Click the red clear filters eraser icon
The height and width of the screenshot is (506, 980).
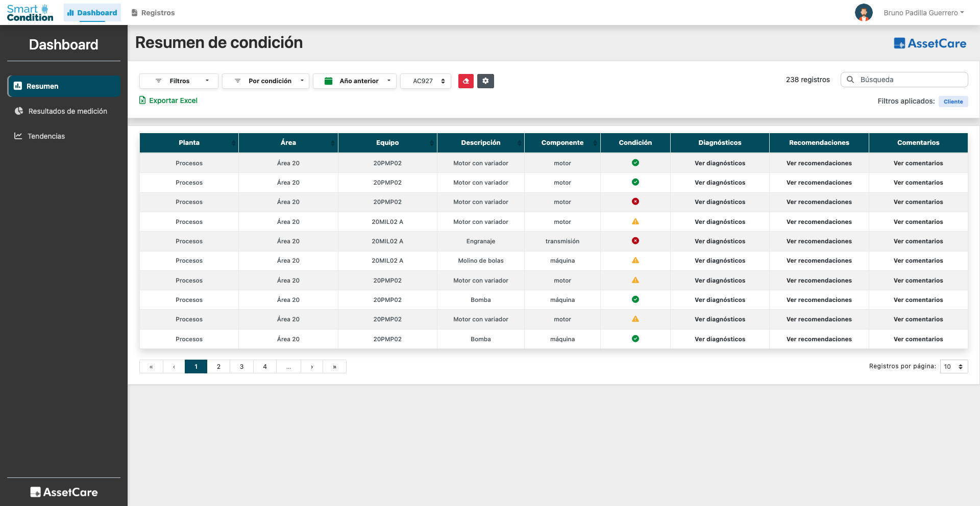click(465, 81)
